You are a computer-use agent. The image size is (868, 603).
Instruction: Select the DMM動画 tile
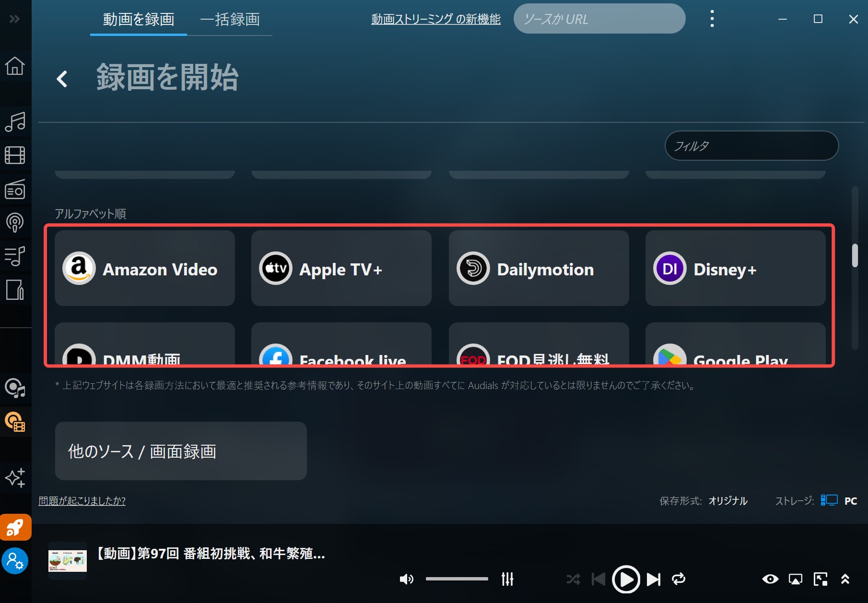point(145,343)
